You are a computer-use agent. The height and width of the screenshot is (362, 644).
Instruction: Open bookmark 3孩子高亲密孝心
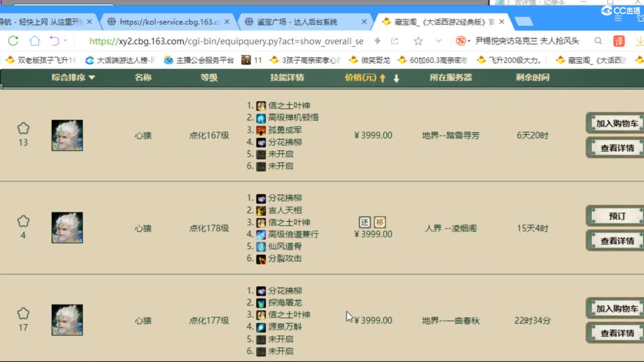click(x=305, y=60)
